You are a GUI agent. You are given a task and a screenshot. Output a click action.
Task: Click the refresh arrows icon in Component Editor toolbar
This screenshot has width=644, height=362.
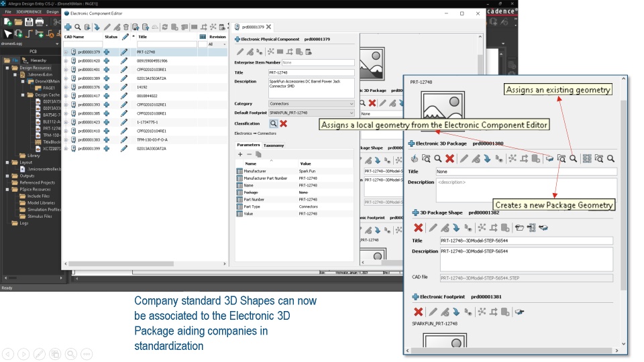pos(165,27)
